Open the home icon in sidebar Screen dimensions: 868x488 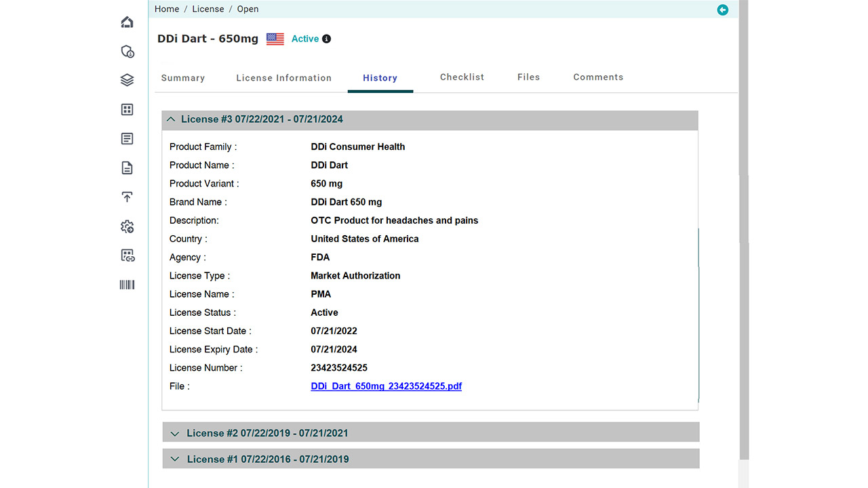pos(127,22)
